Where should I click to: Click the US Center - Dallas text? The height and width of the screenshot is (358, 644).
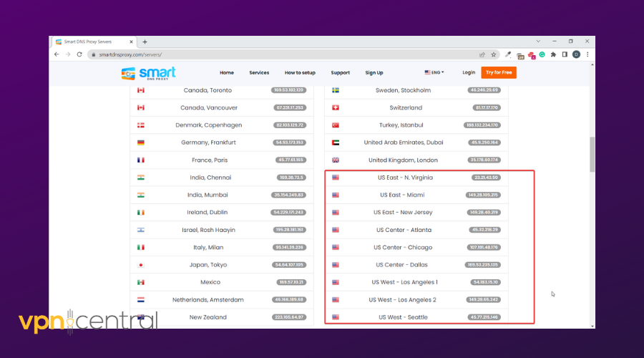pyautogui.click(x=401, y=265)
